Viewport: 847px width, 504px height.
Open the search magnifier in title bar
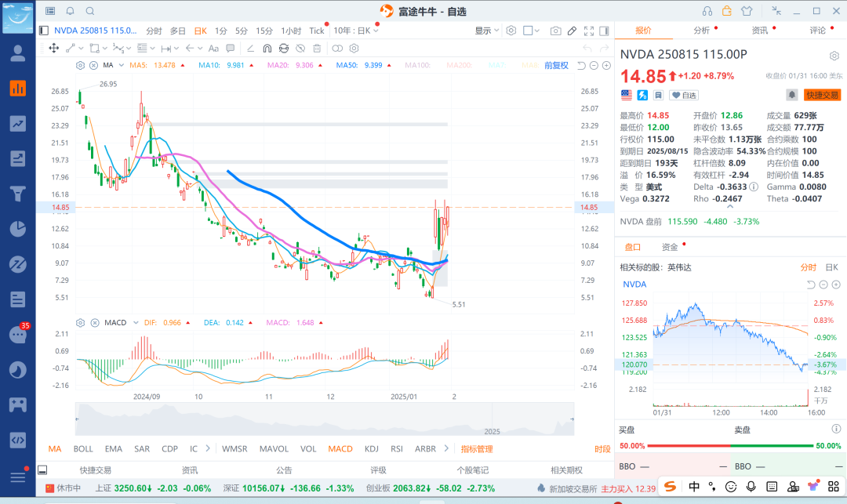(90, 11)
